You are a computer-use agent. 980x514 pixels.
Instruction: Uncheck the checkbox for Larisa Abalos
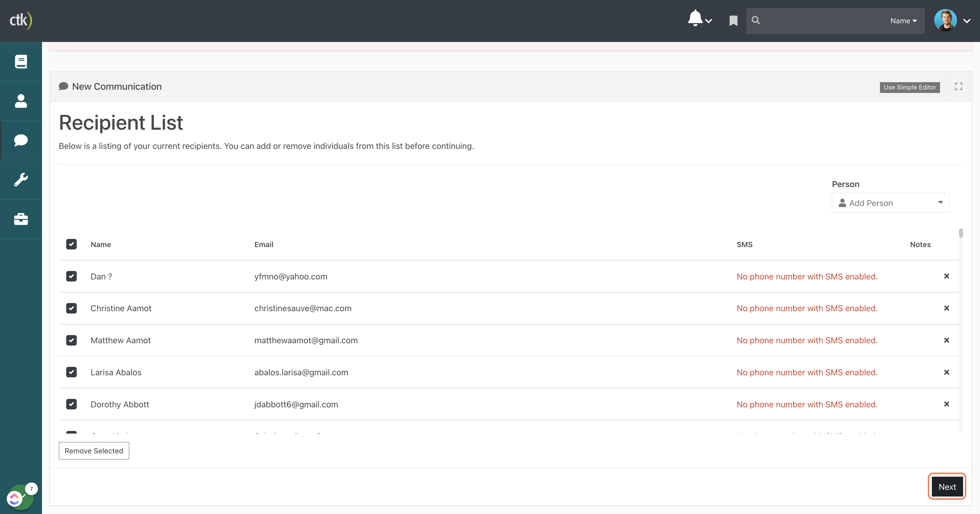71,372
